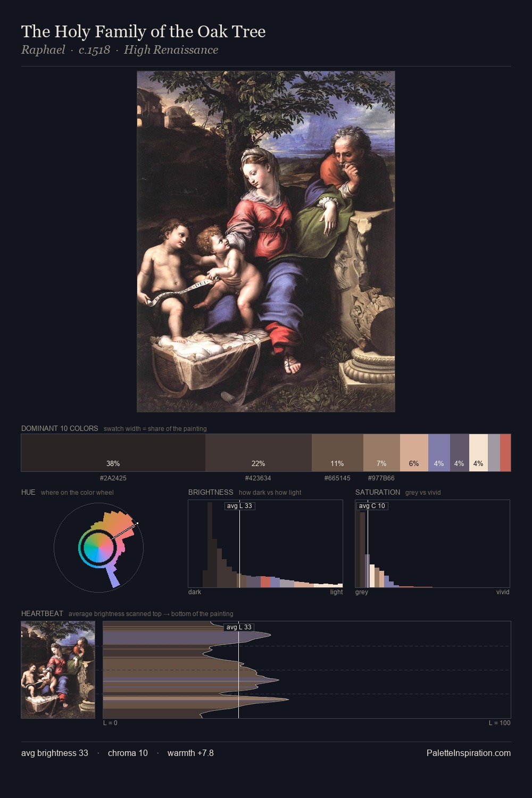Image resolution: width=532 pixels, height=798 pixels.
Task: Click 'avg brightness 33' in the footer
Action: tap(55, 753)
